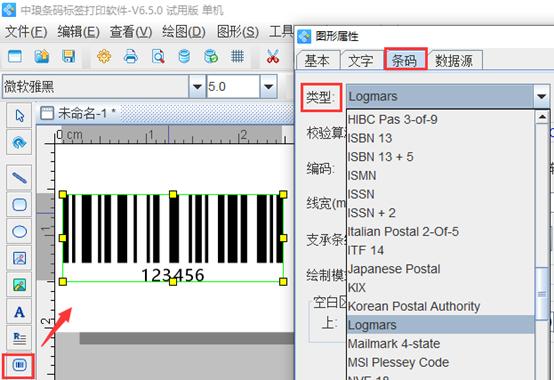Open the 编辑(E) menu
Viewport: 554px width, 380px height.
[78, 32]
